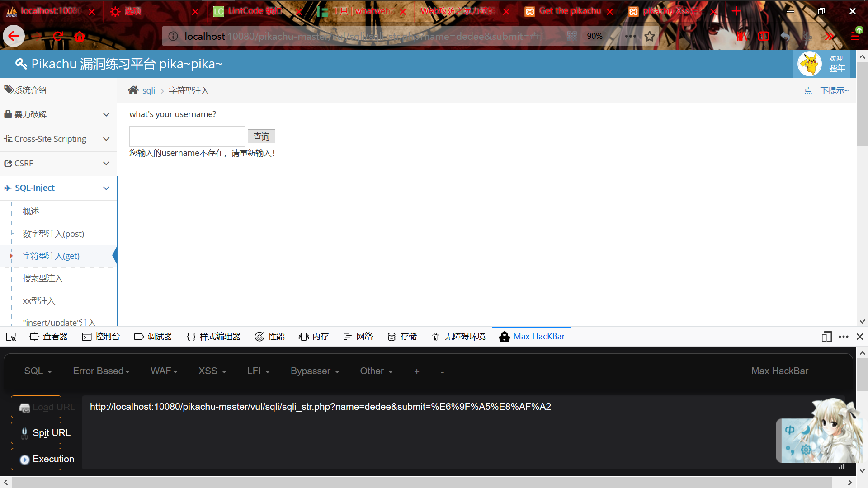Open the page actions ellipsis in address bar
Image resolution: width=868 pixels, height=488 pixels.
630,36
